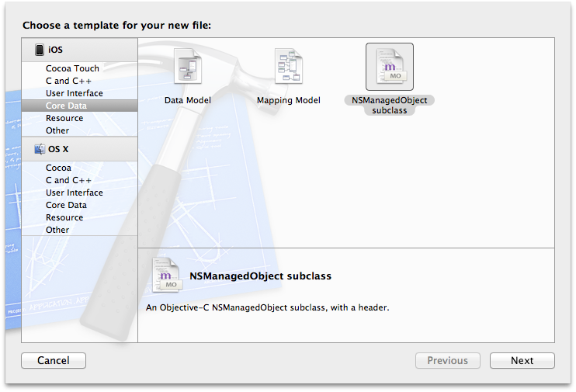
Task: Select the NSManagedObject subclass template icon
Action: (390, 67)
